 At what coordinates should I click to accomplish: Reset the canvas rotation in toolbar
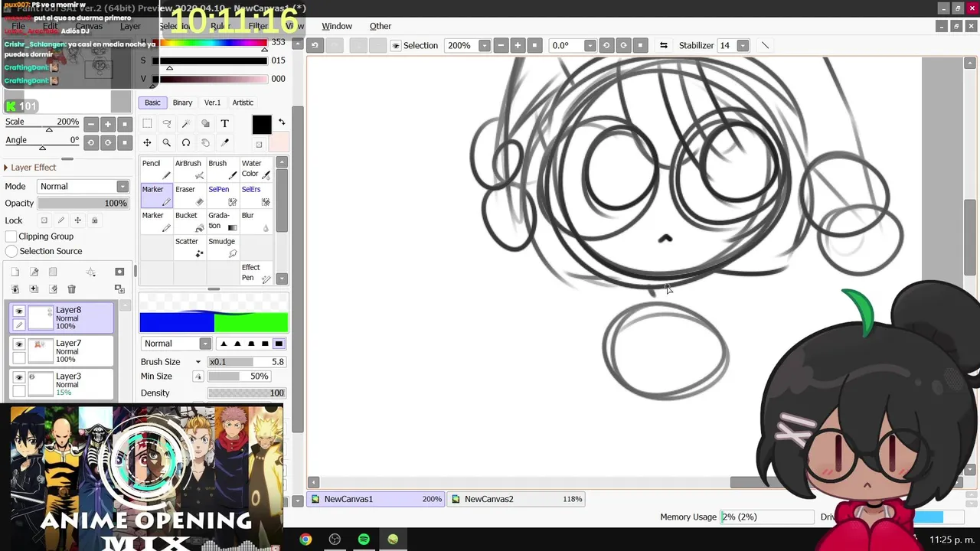click(641, 45)
